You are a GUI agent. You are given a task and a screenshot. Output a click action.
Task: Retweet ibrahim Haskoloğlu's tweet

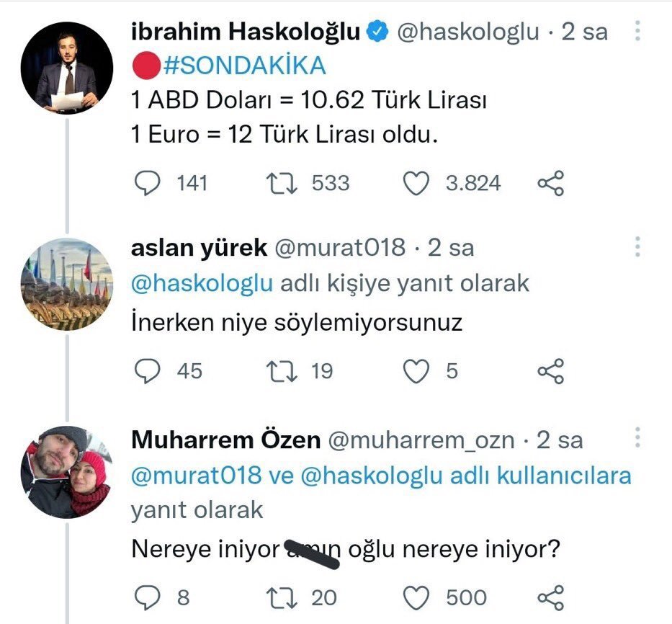coord(277,183)
